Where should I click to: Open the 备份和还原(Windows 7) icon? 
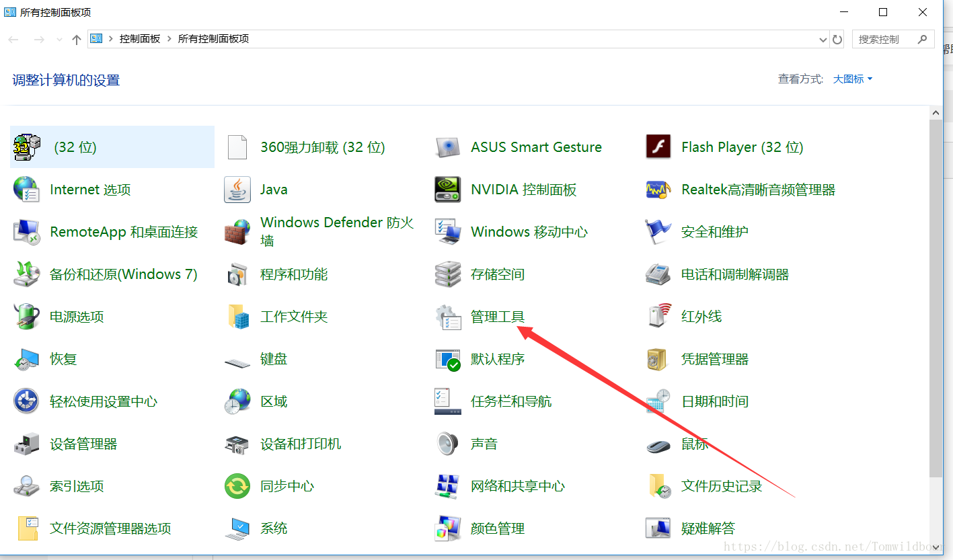pos(27,274)
